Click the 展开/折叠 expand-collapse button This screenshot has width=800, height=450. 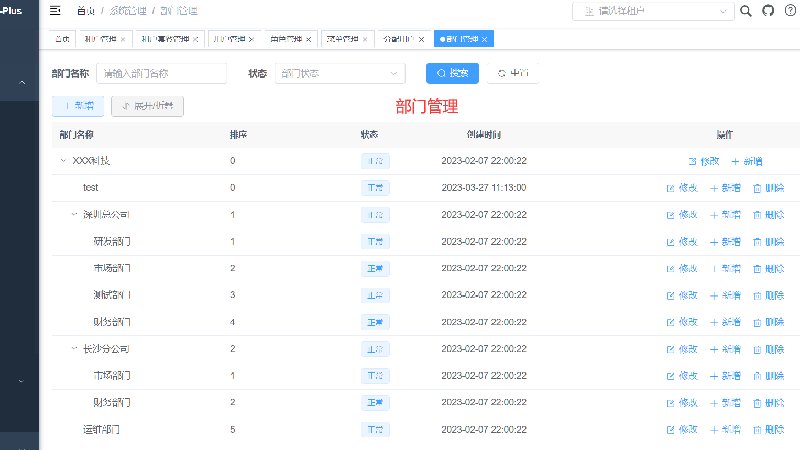147,106
